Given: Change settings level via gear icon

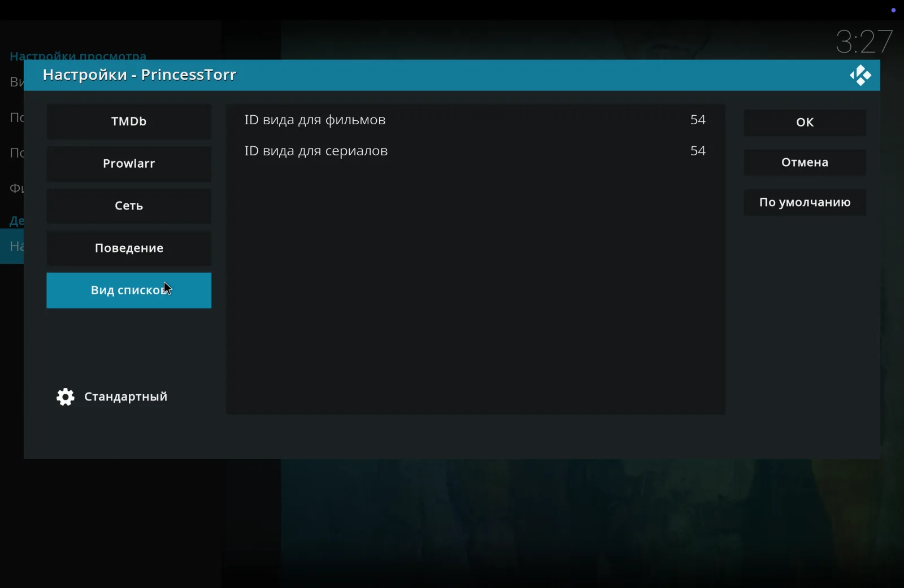Looking at the screenshot, I should pyautogui.click(x=66, y=397).
